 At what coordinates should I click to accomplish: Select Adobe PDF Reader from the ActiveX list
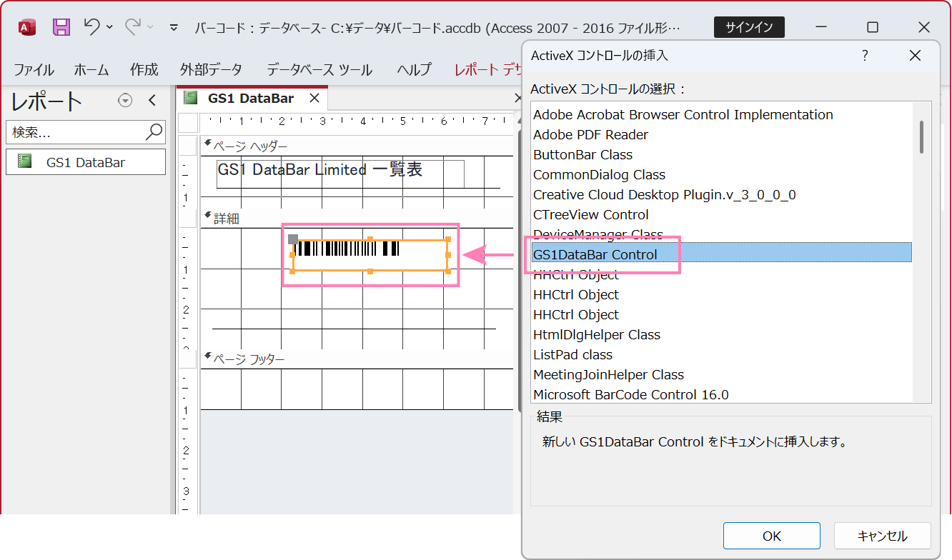click(590, 134)
